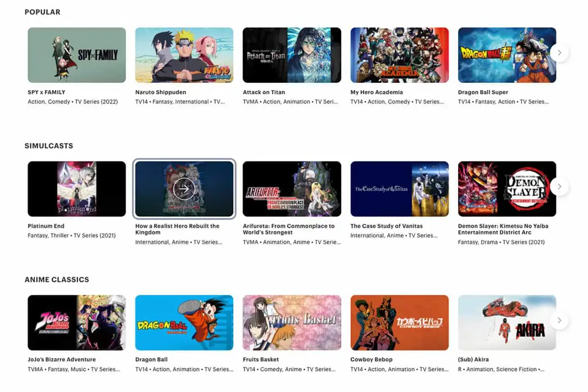Image resolution: width=588 pixels, height=392 pixels.
Task: Click the SPY x FAMILY title link
Action: click(47, 92)
